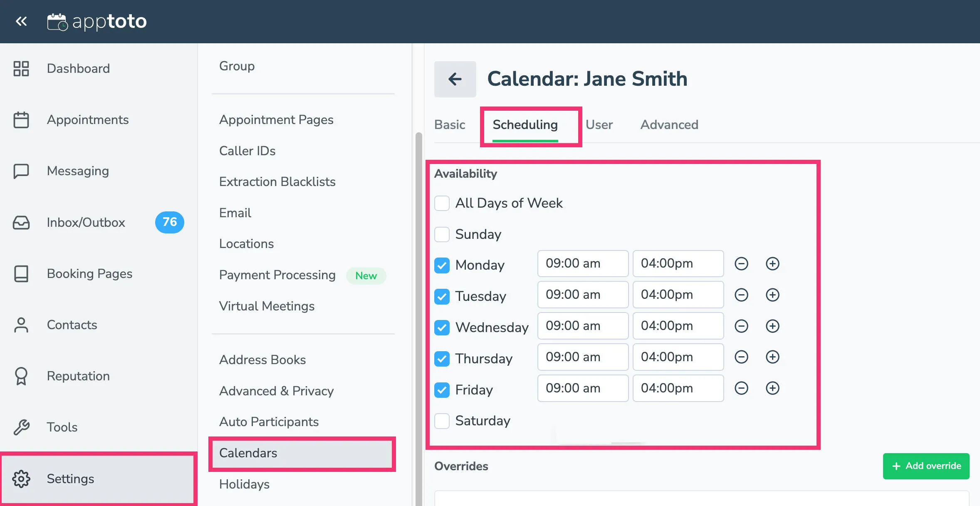Switch to the Advanced tab
Viewport: 980px width, 506px height.
click(668, 124)
